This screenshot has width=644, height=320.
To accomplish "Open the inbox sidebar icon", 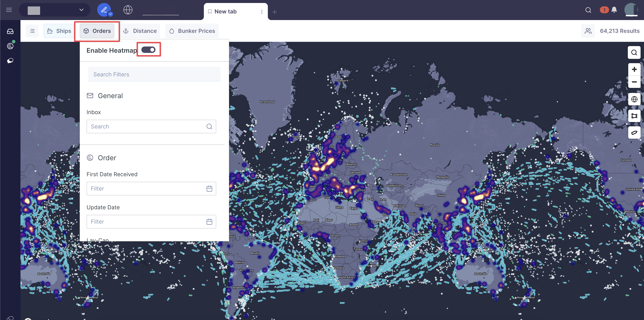I will pos(10,31).
